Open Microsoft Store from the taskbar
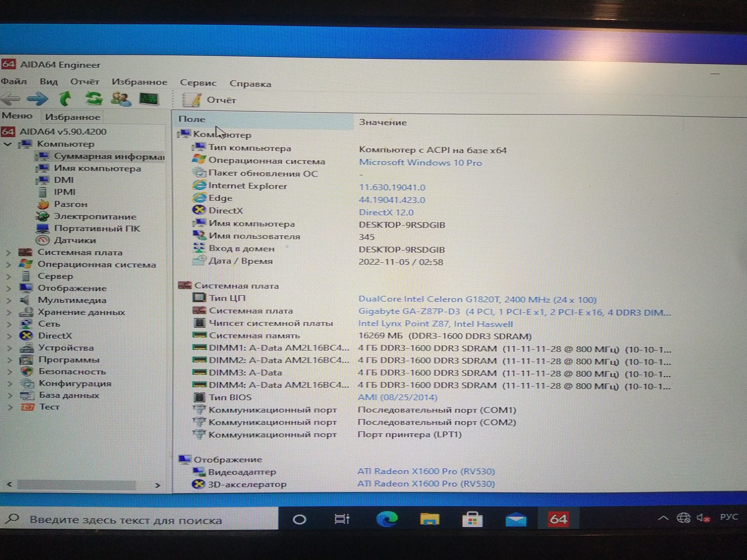 click(472, 519)
